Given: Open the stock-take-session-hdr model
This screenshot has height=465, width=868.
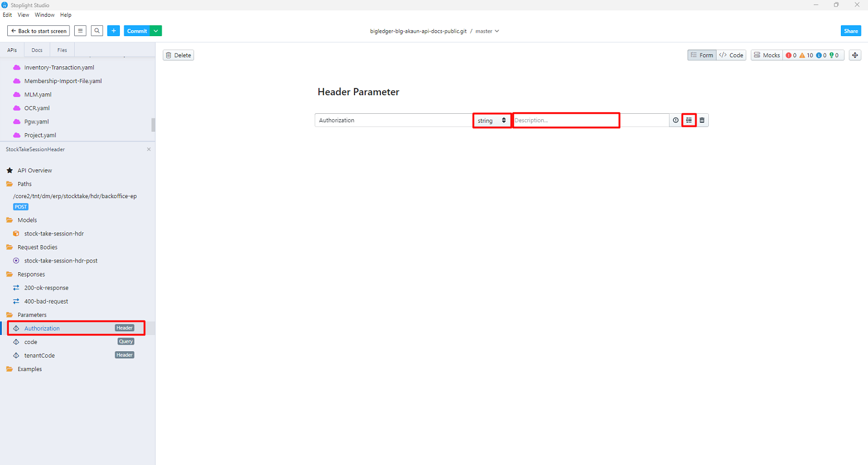Looking at the screenshot, I should click(x=54, y=234).
